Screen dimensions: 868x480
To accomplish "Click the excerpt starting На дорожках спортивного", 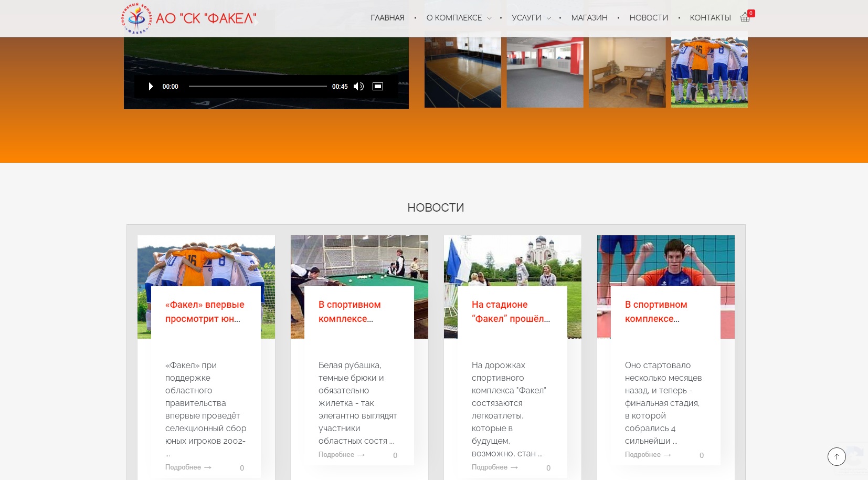I will coord(509,409).
